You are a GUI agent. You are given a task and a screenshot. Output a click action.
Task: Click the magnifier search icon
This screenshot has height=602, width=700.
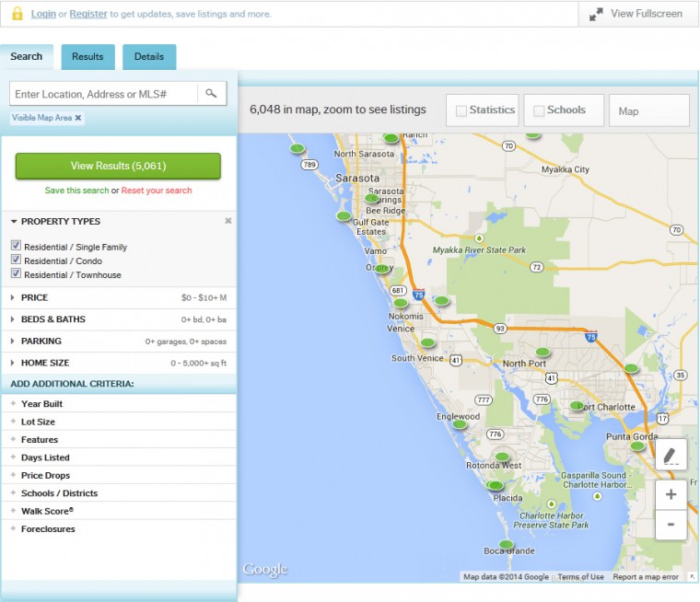[211, 93]
